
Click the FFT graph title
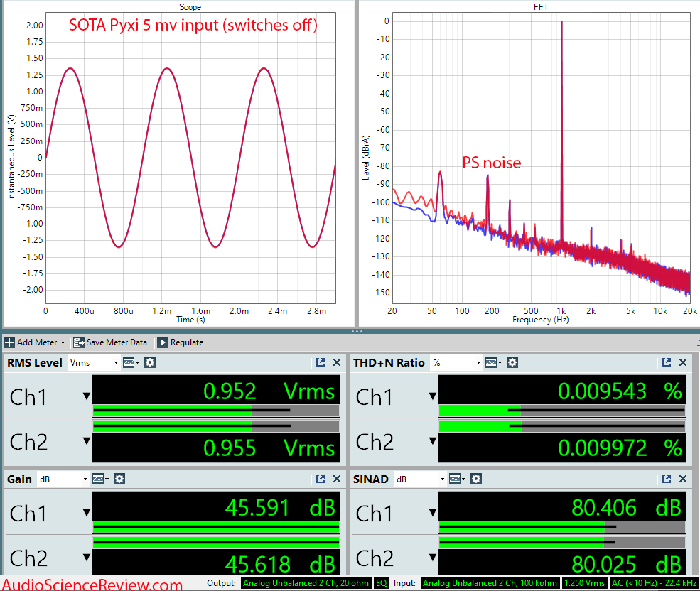[541, 6]
